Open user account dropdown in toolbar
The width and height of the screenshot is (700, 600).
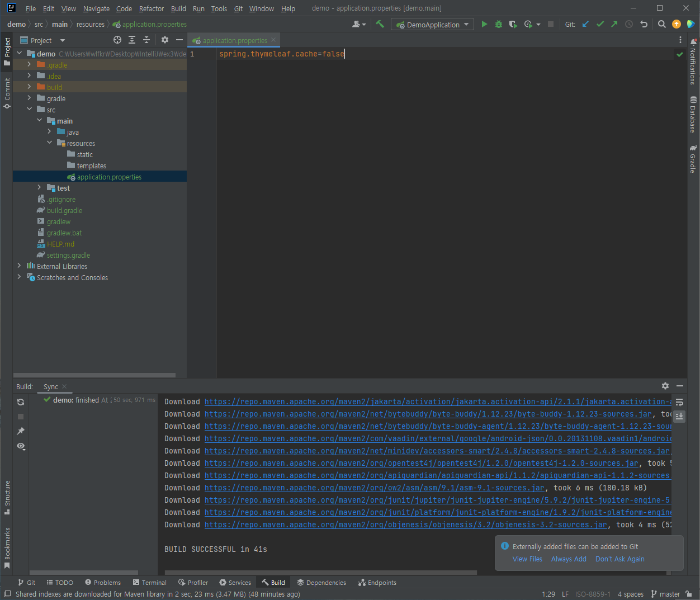pyautogui.click(x=359, y=24)
